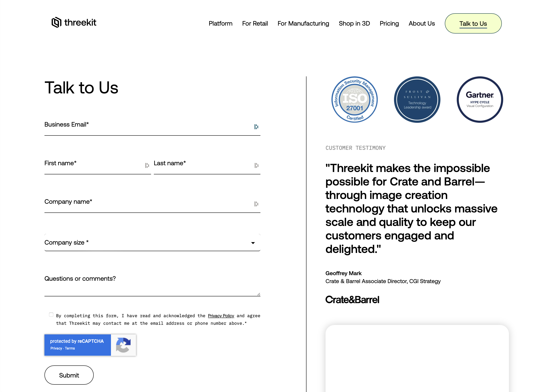Click the Company size dropdown arrow
Image resolution: width=553 pixels, height=392 pixels.
tap(253, 243)
